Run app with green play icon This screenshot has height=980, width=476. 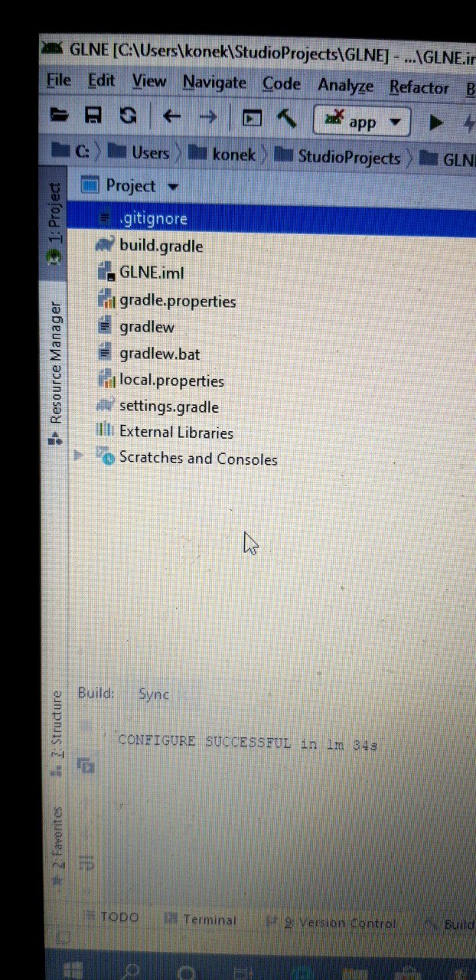tap(435, 122)
